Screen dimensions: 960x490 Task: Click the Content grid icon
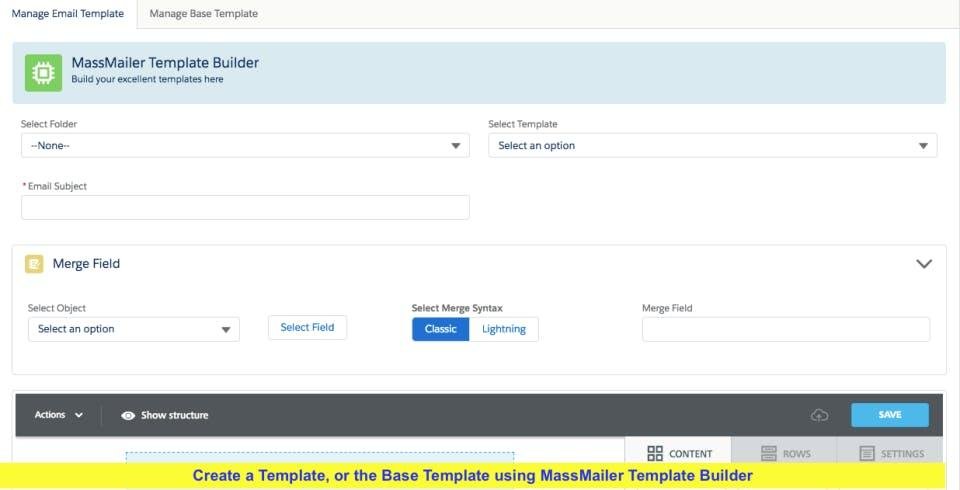[x=656, y=453]
